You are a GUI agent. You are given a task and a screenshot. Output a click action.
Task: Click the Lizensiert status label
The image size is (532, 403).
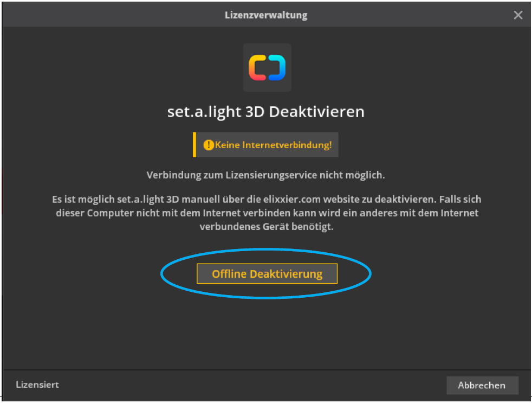pos(37,385)
